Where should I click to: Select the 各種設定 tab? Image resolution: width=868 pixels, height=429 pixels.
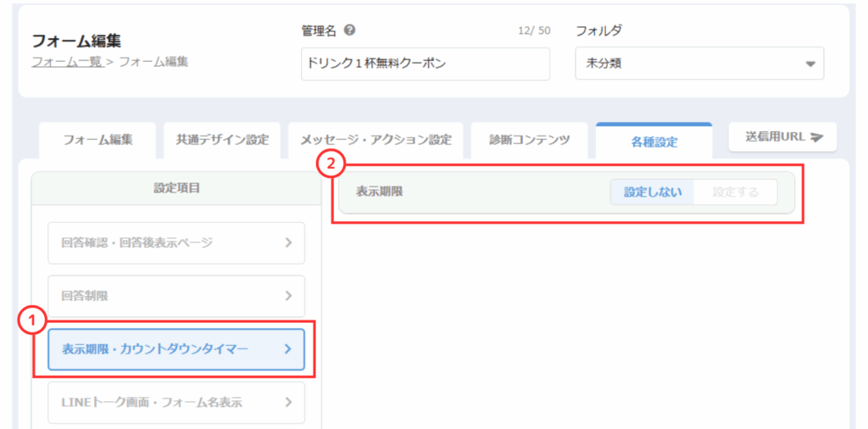[x=654, y=142]
